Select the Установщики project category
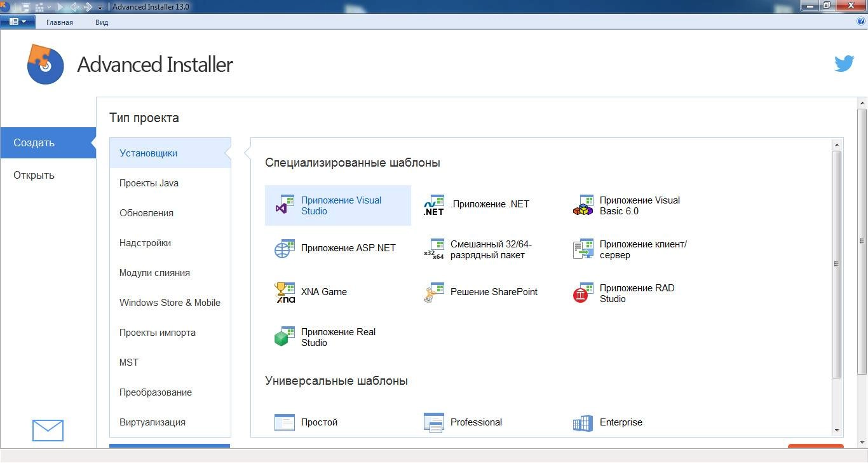The width and height of the screenshot is (868, 463). coord(170,153)
